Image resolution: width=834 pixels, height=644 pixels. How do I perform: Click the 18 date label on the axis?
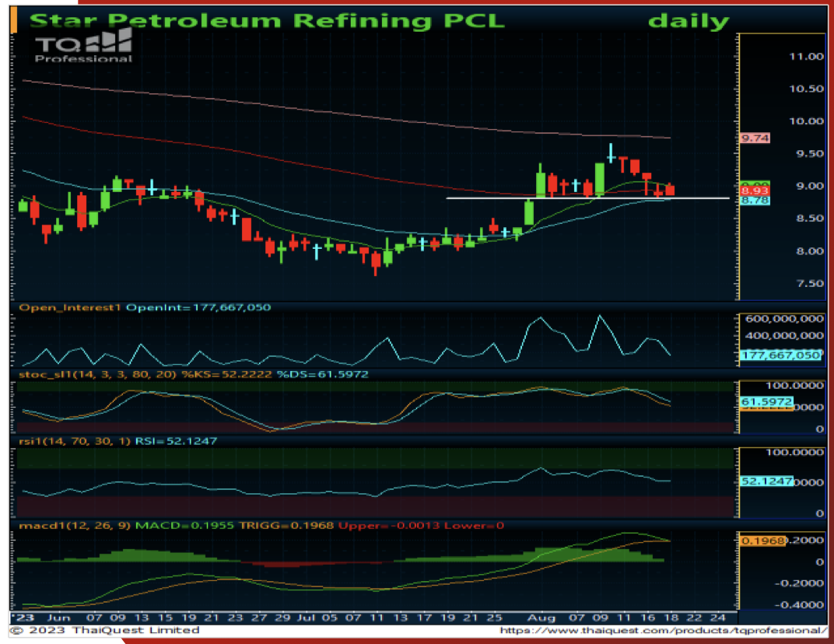671,618
